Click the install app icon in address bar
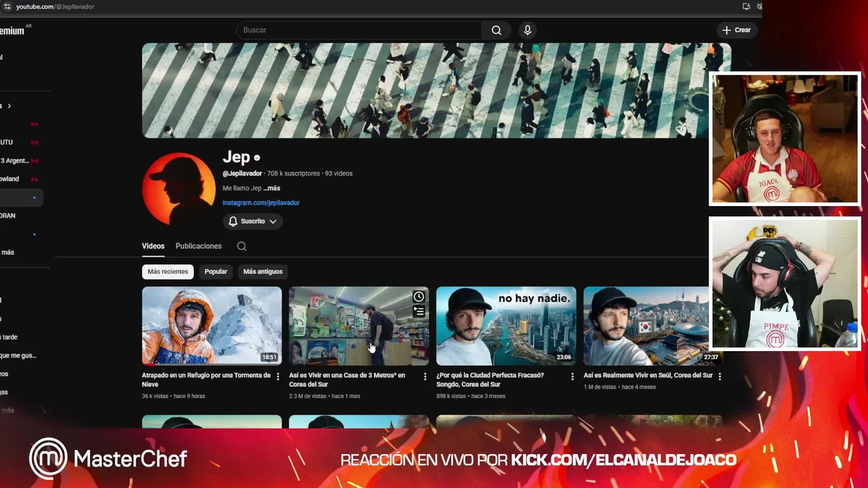Viewport: 868px width, 488px height. click(x=746, y=6)
